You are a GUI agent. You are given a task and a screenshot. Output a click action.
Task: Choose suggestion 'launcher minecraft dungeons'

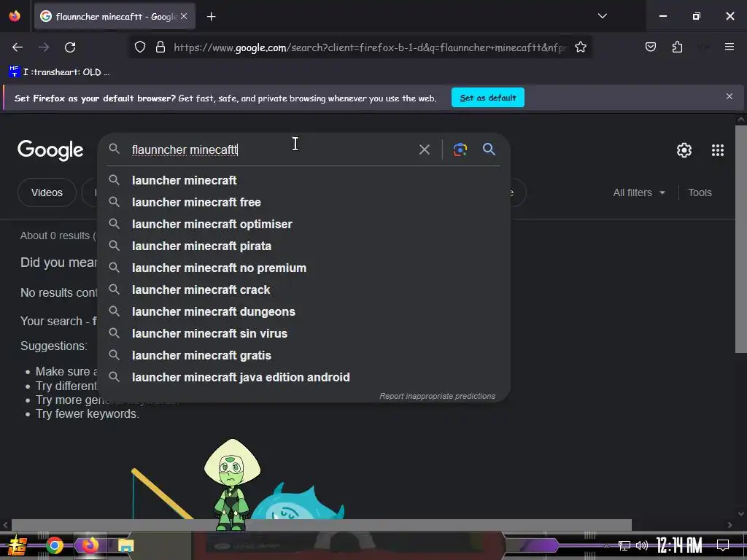point(303,312)
